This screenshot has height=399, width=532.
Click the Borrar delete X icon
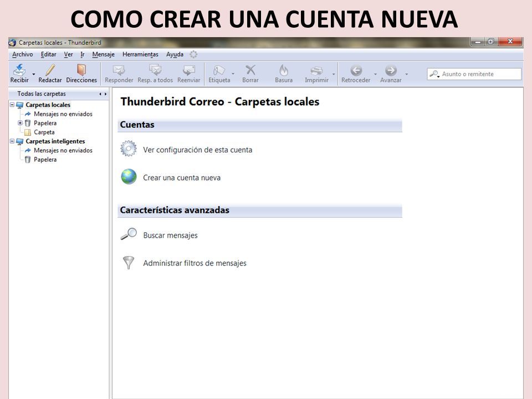point(250,70)
